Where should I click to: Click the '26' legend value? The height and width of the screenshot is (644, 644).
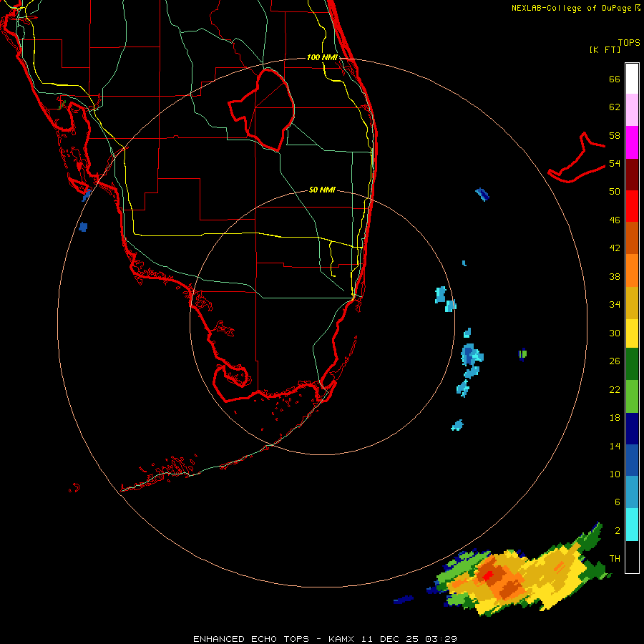pos(615,361)
